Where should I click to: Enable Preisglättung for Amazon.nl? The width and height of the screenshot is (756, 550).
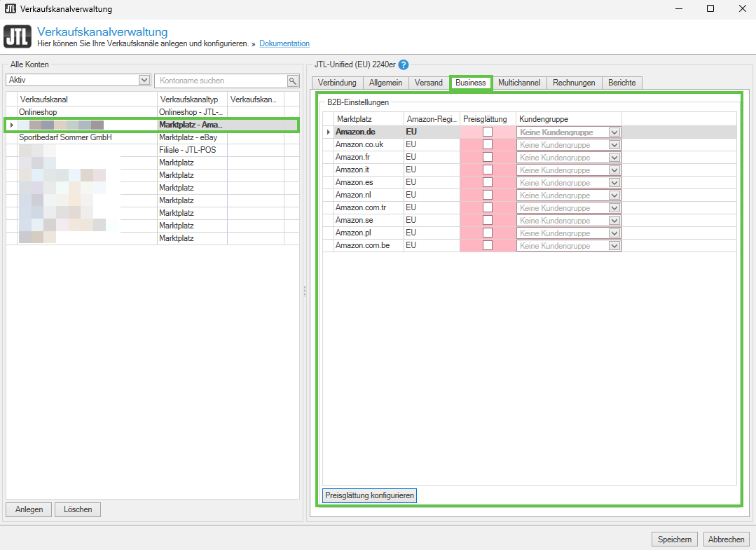tap(488, 195)
